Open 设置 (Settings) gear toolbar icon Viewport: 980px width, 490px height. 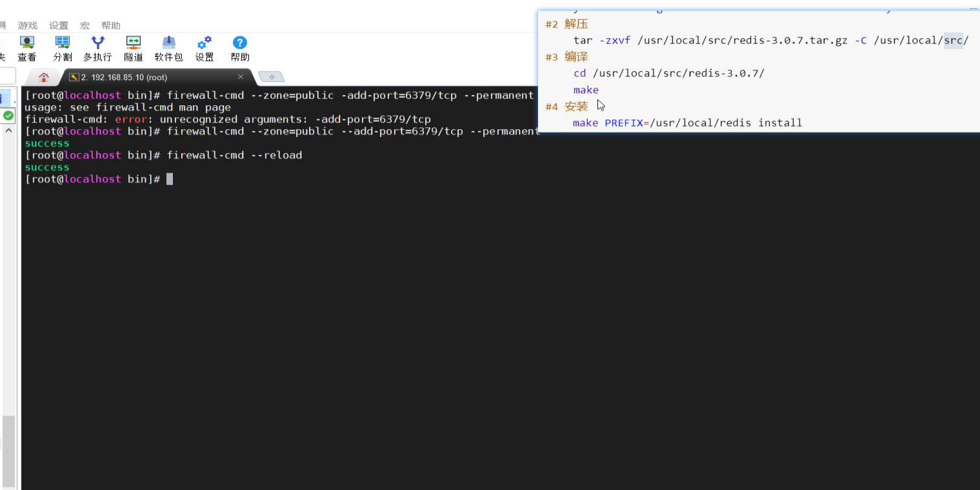(205, 49)
